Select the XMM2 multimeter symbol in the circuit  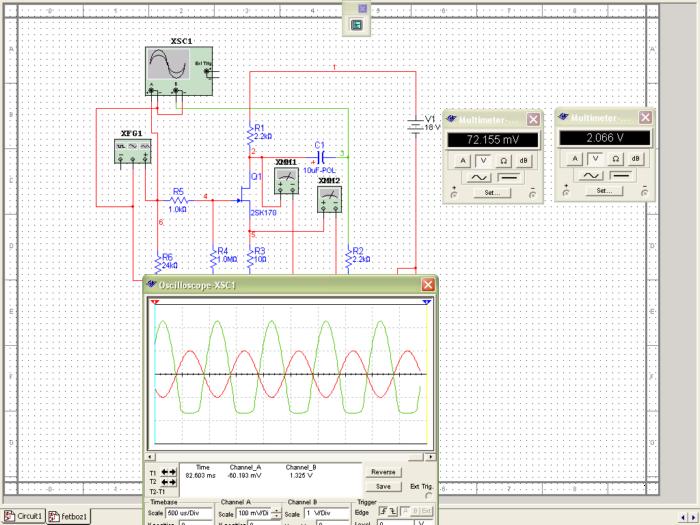pos(329,200)
